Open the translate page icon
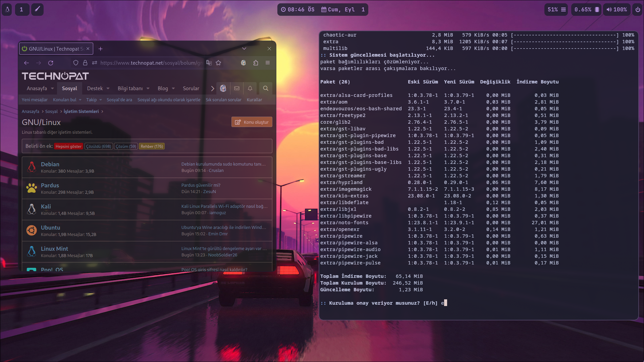This screenshot has height=362, width=644. [x=209, y=63]
